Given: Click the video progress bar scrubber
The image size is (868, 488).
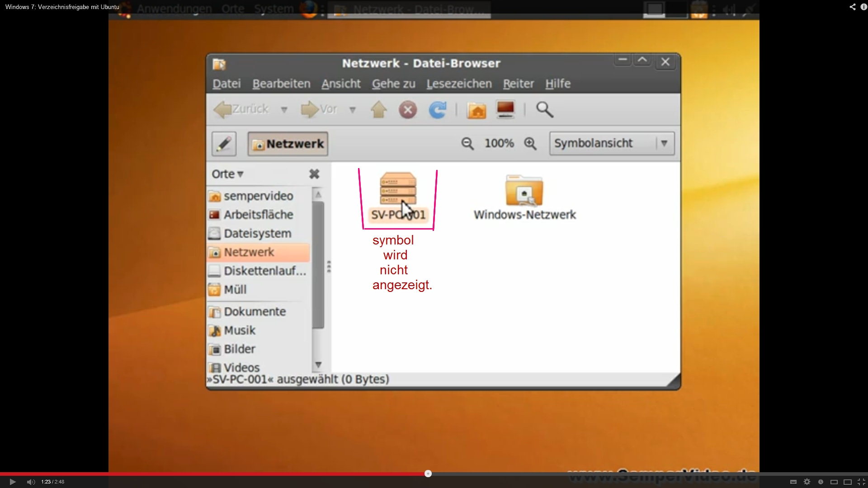Looking at the screenshot, I should pyautogui.click(x=428, y=474).
